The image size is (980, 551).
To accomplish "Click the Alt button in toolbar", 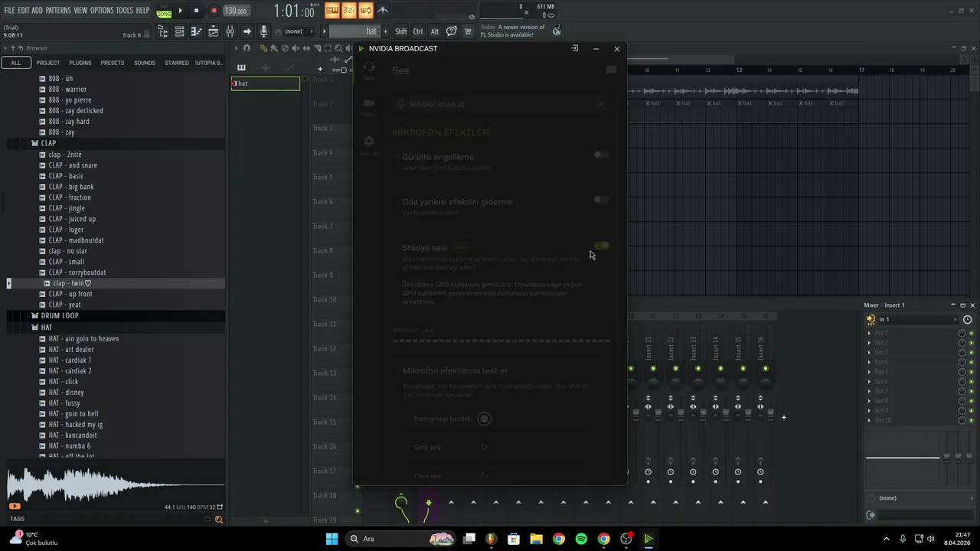I will point(435,31).
